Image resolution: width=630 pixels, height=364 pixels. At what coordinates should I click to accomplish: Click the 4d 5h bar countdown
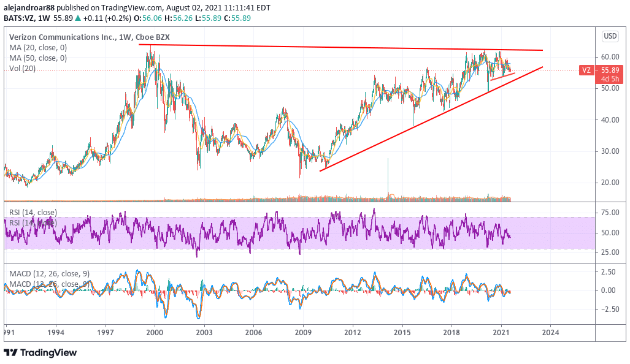click(x=610, y=79)
